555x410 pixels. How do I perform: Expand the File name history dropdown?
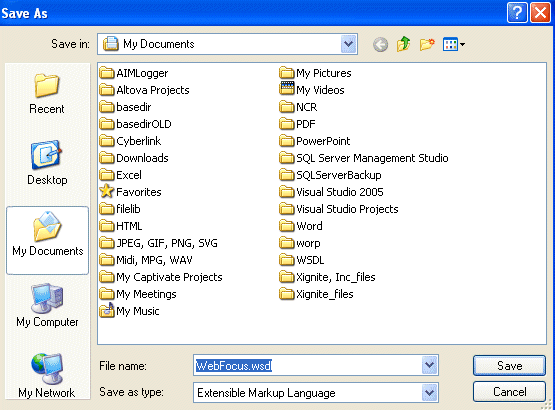(x=430, y=365)
